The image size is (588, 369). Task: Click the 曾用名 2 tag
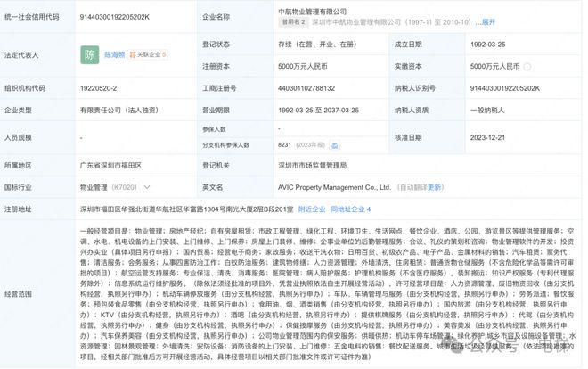[x=294, y=22]
